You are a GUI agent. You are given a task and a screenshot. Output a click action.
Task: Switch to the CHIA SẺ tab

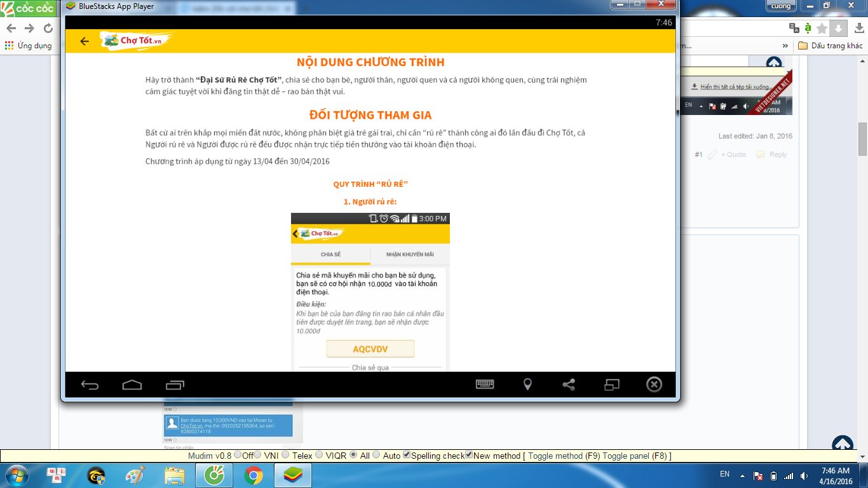click(x=330, y=254)
